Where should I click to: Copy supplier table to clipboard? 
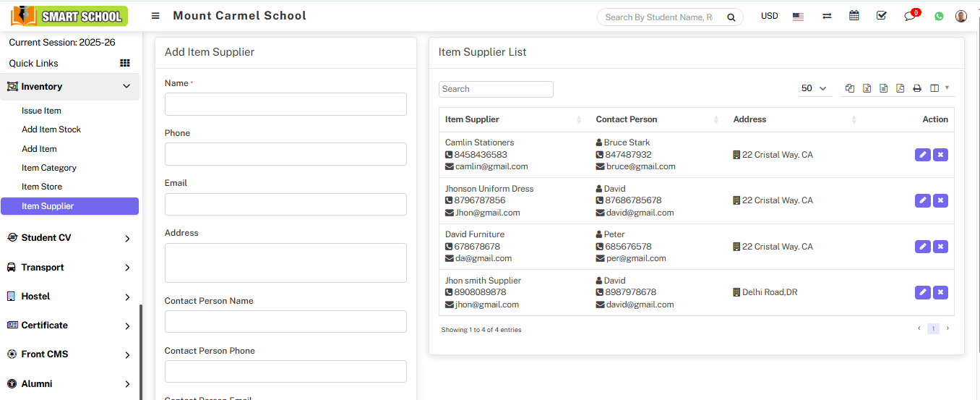850,88
